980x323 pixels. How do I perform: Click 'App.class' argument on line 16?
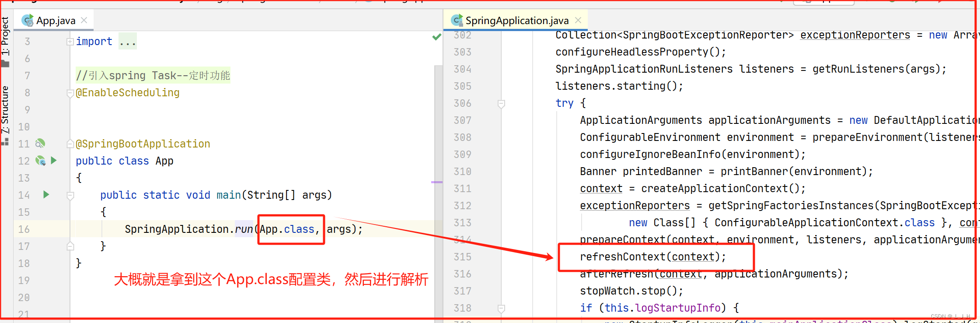click(287, 229)
